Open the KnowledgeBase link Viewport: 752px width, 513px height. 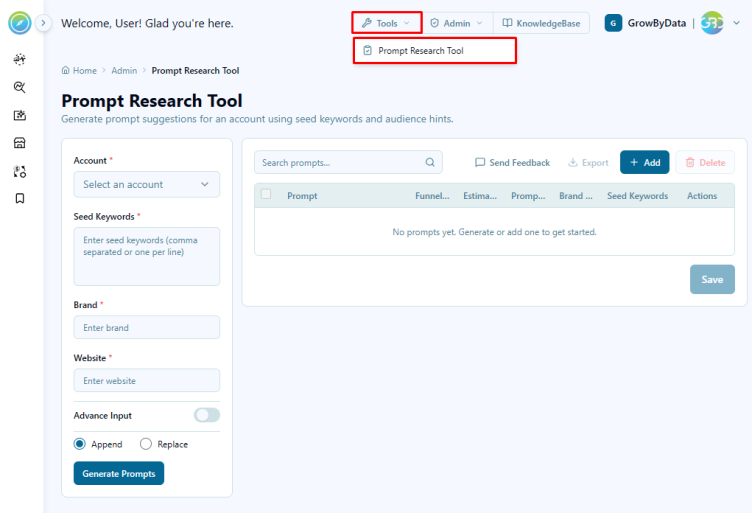[541, 23]
